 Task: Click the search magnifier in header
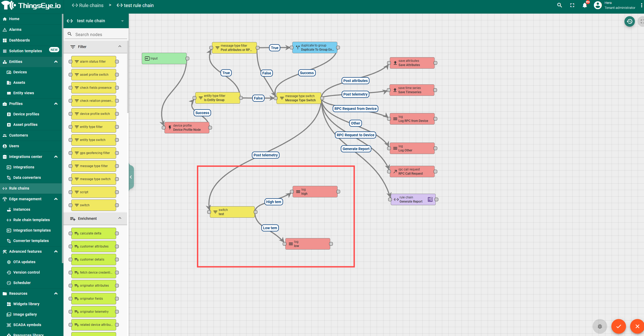click(559, 5)
